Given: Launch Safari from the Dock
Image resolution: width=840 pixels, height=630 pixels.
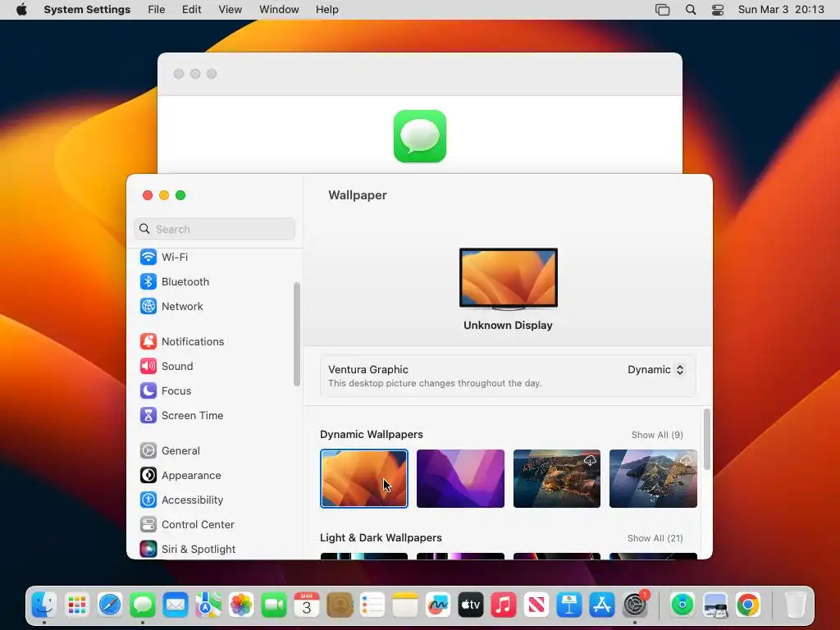Looking at the screenshot, I should pyautogui.click(x=110, y=605).
